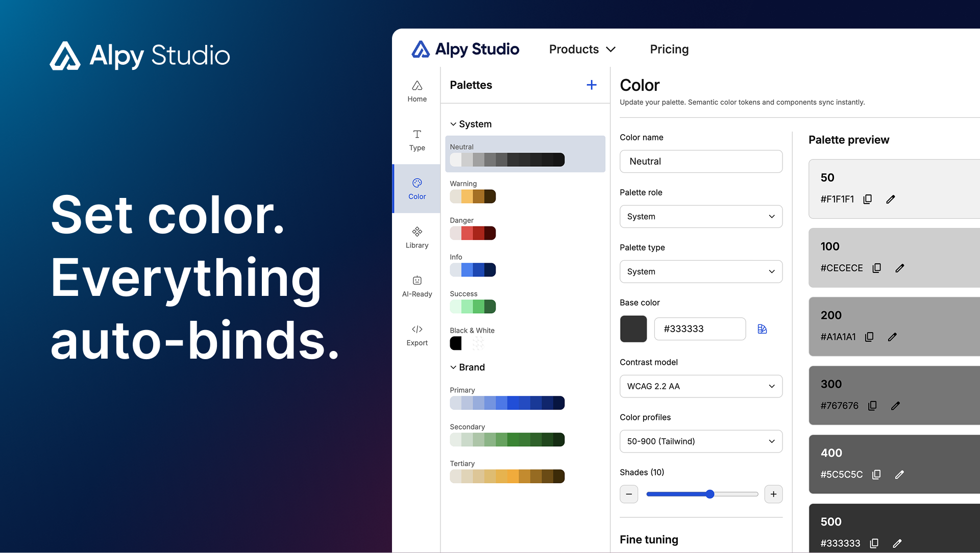
Task: Open the Pricing page
Action: tap(669, 49)
